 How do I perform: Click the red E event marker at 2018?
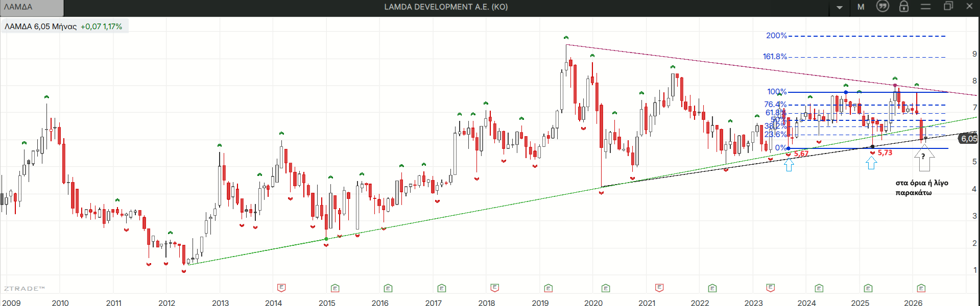(x=494, y=288)
